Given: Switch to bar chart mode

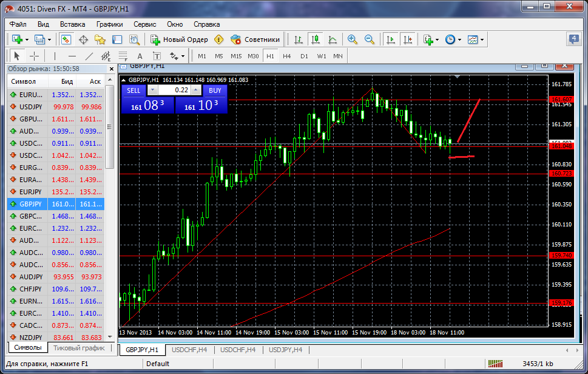Looking at the screenshot, I should 299,39.
